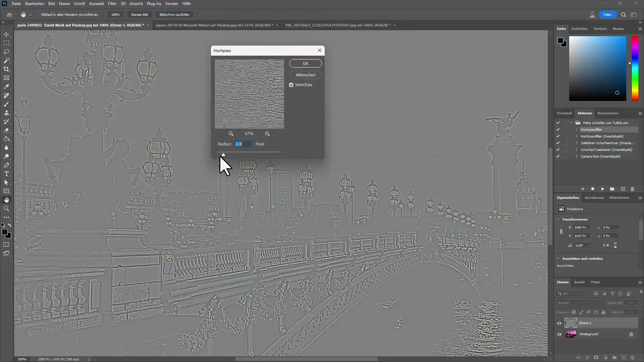
Task: Zoom in the Hochpass preview
Action: (267, 134)
